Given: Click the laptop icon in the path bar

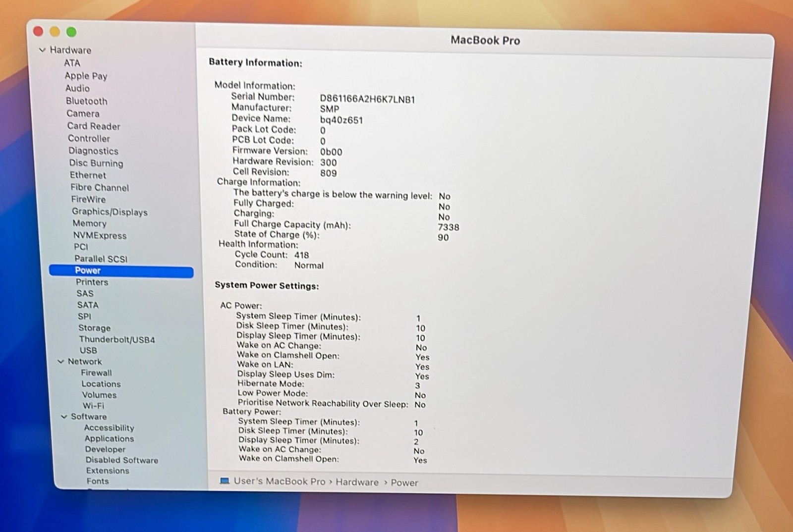Looking at the screenshot, I should coord(225,481).
